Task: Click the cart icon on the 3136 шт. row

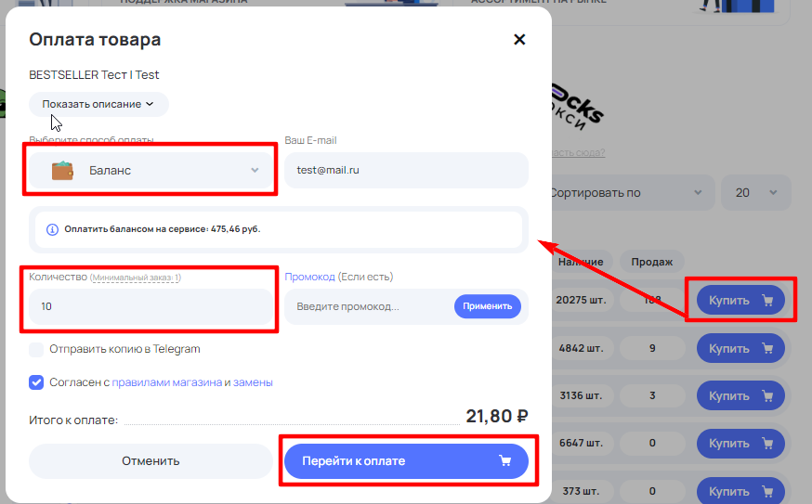Action: pos(767,395)
